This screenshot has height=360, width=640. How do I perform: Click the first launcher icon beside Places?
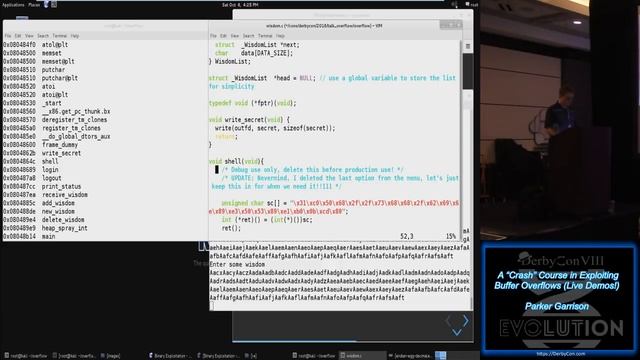(x=46, y=4)
